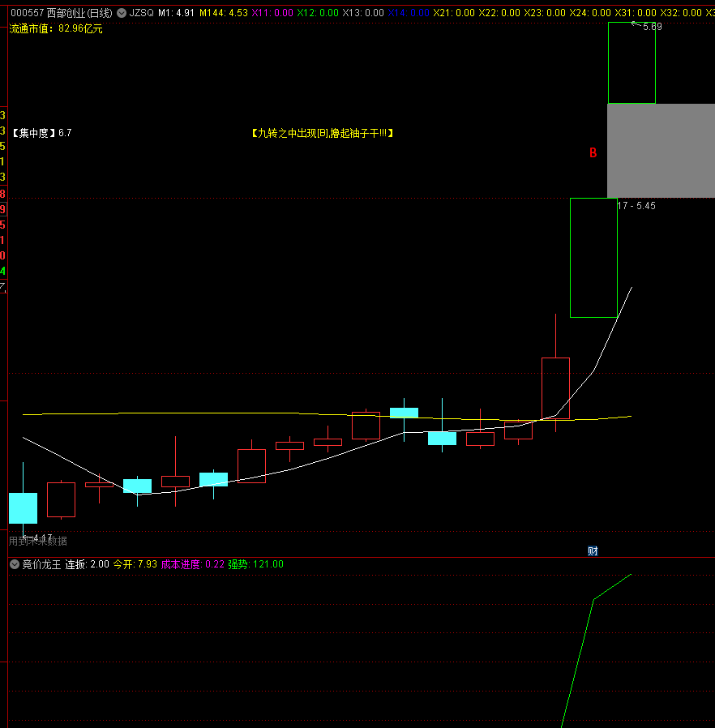715x728 pixels.
Task: Select the M144: 4.53 value
Action: [223, 13]
